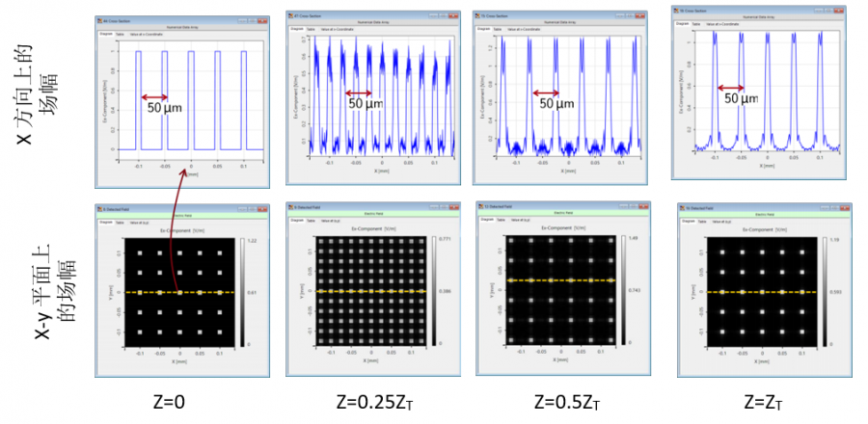Select the Table tab in Z=0.25ZT Detected Field window
The image size is (868, 424).
tap(312, 219)
